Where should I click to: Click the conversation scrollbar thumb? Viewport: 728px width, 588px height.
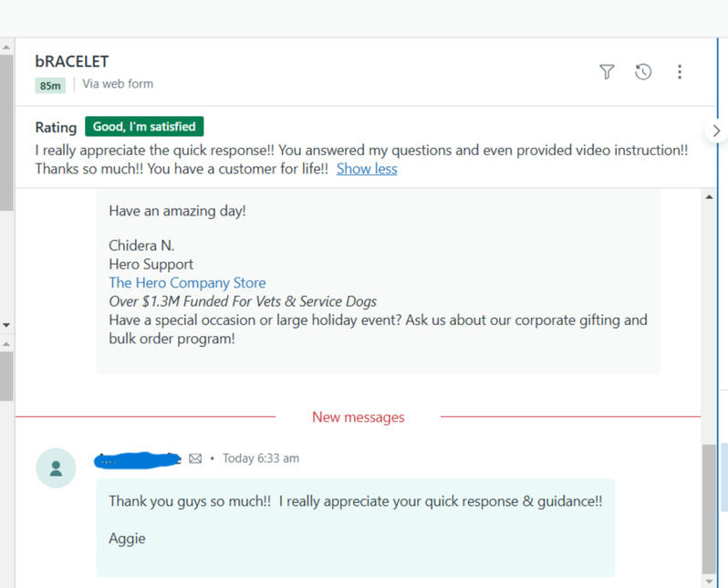click(x=709, y=509)
